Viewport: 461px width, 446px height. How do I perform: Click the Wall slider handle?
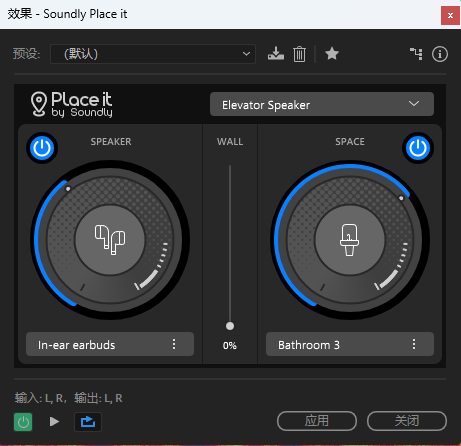pyautogui.click(x=230, y=326)
